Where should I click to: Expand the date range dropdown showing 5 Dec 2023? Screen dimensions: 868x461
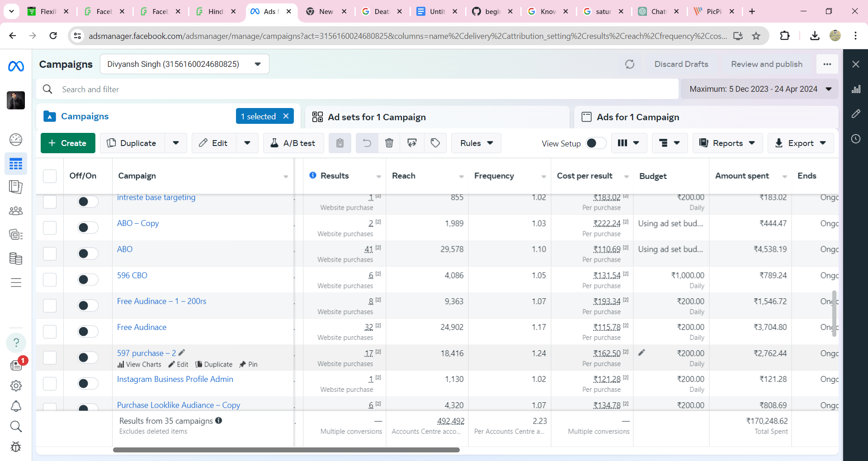click(829, 89)
